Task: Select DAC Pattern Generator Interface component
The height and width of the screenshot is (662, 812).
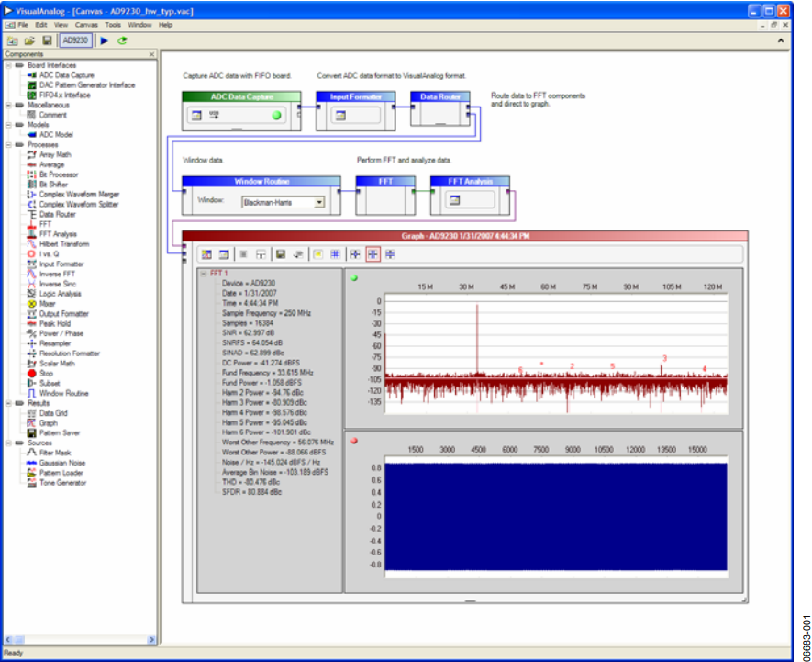Action: [x=87, y=85]
